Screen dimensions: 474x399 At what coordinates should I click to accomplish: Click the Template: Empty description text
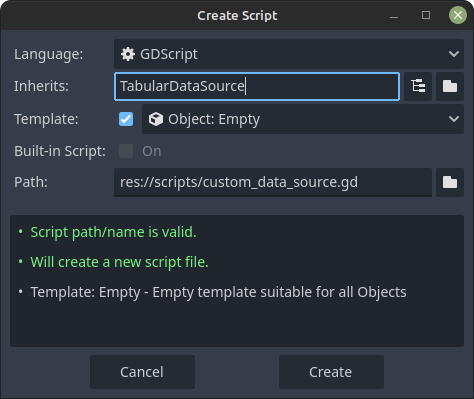[x=218, y=292]
